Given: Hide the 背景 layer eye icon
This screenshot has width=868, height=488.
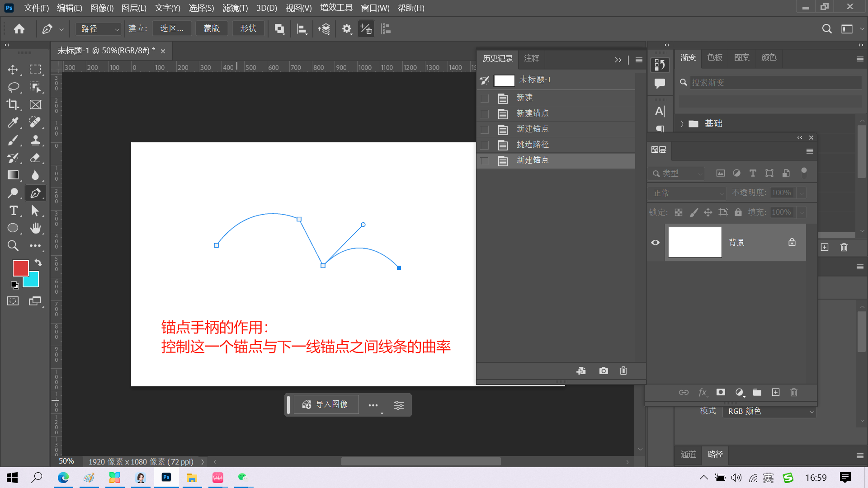Looking at the screenshot, I should tap(655, 243).
